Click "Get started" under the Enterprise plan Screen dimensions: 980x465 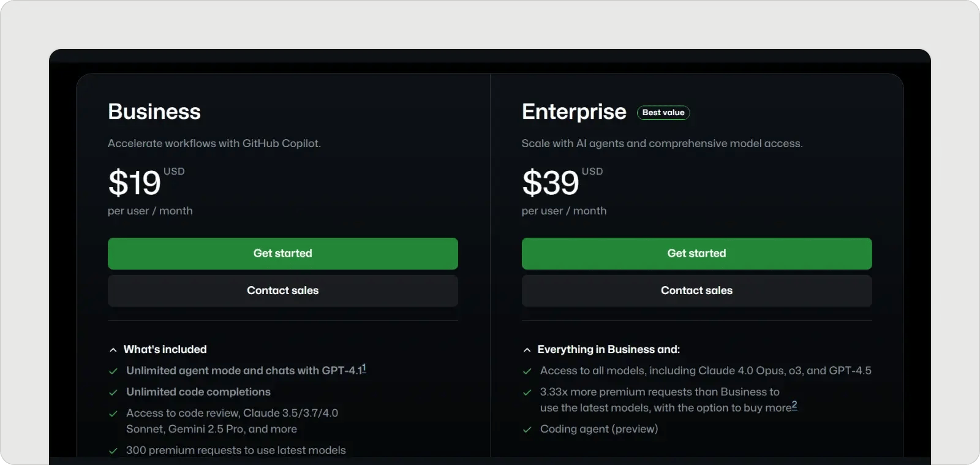(x=696, y=253)
